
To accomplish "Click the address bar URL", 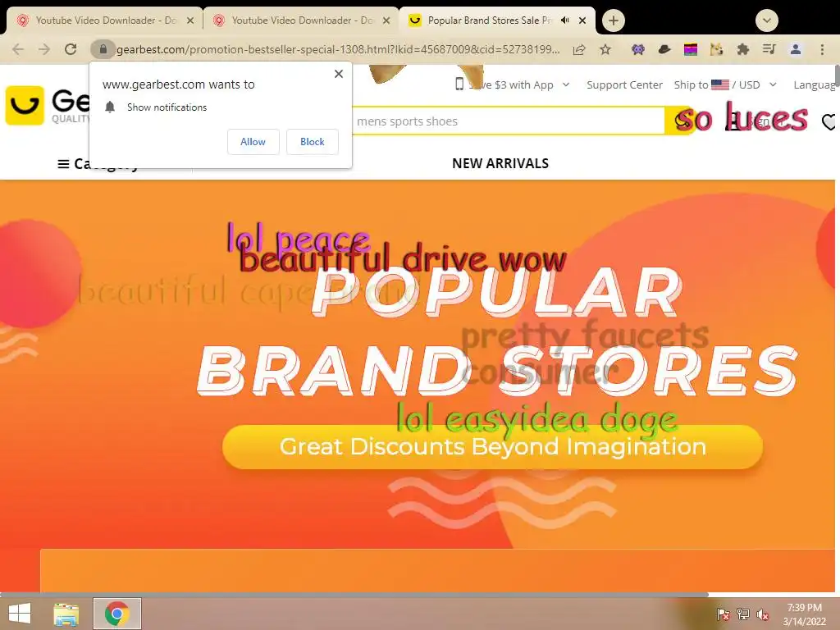I will click(x=337, y=50).
